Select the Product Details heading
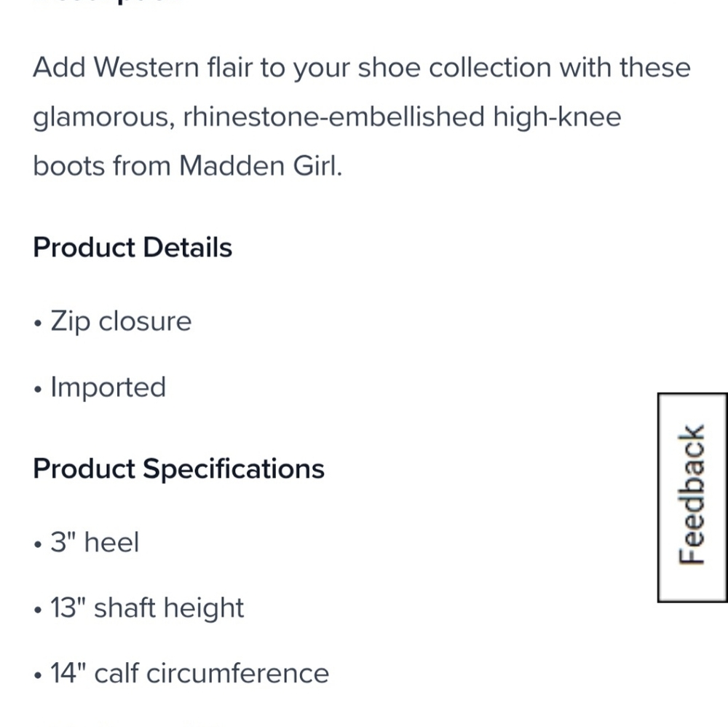728x727 pixels. tap(132, 248)
